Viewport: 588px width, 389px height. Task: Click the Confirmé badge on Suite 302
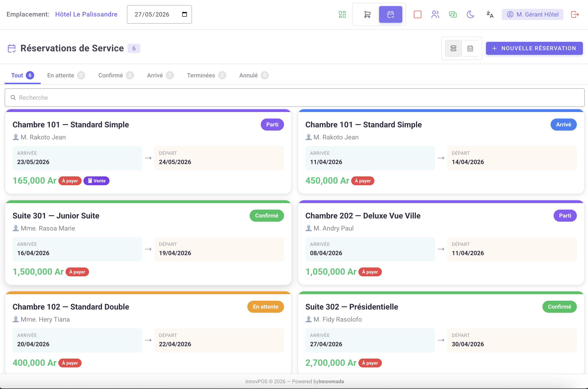tap(559, 307)
